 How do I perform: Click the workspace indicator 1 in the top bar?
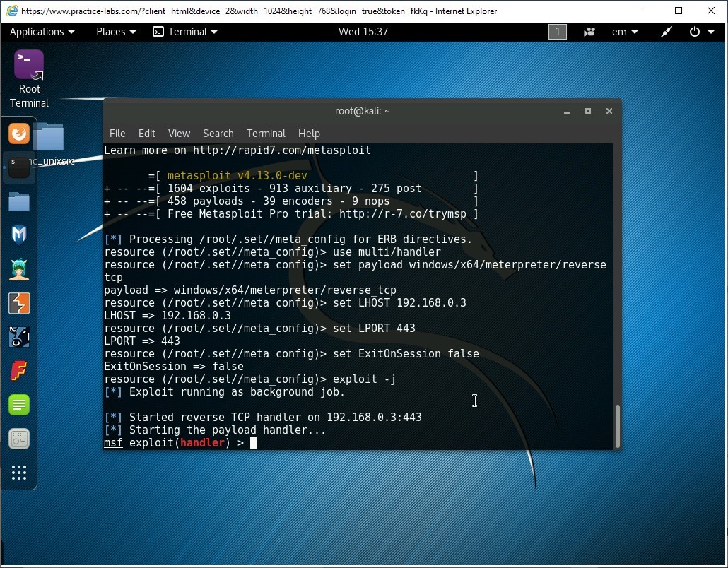[558, 32]
